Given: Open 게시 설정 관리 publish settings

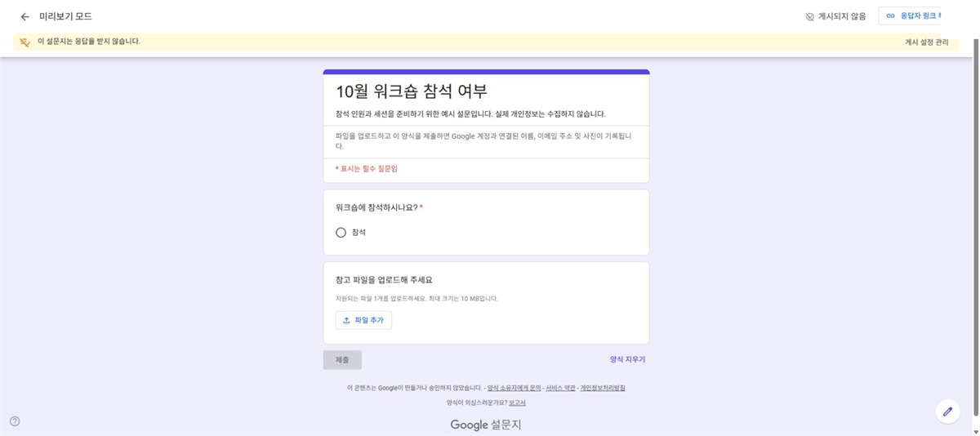Looking at the screenshot, I should 927,42.
